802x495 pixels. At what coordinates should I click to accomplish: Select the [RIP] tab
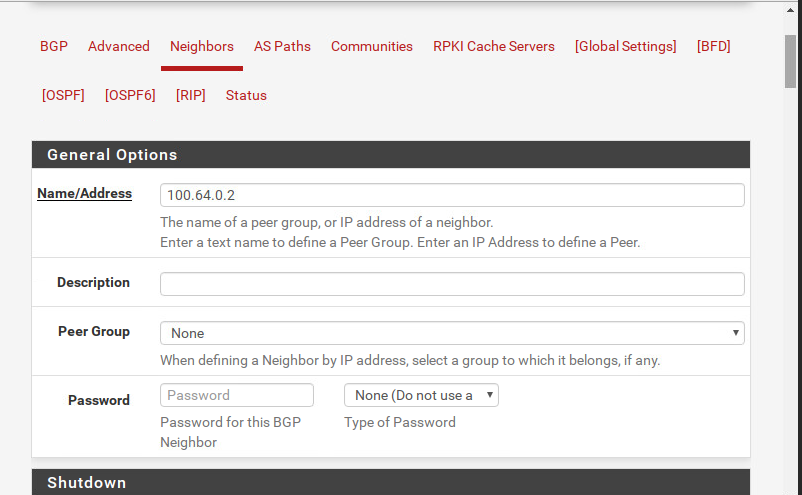[191, 95]
